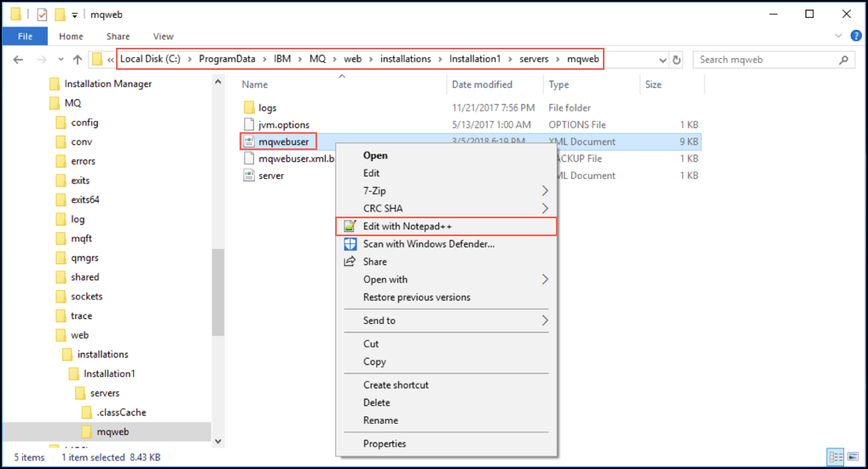Select the config folder in the tree
Screen dimensions: 868x469
pos(84,123)
